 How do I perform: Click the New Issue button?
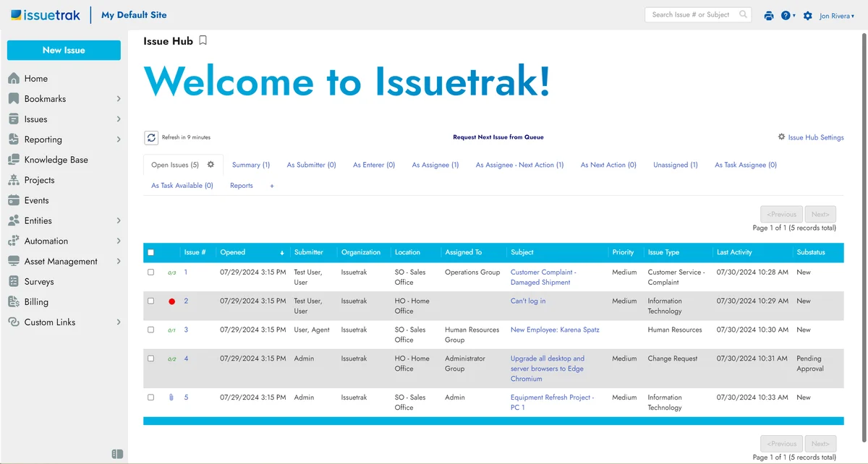(x=64, y=51)
